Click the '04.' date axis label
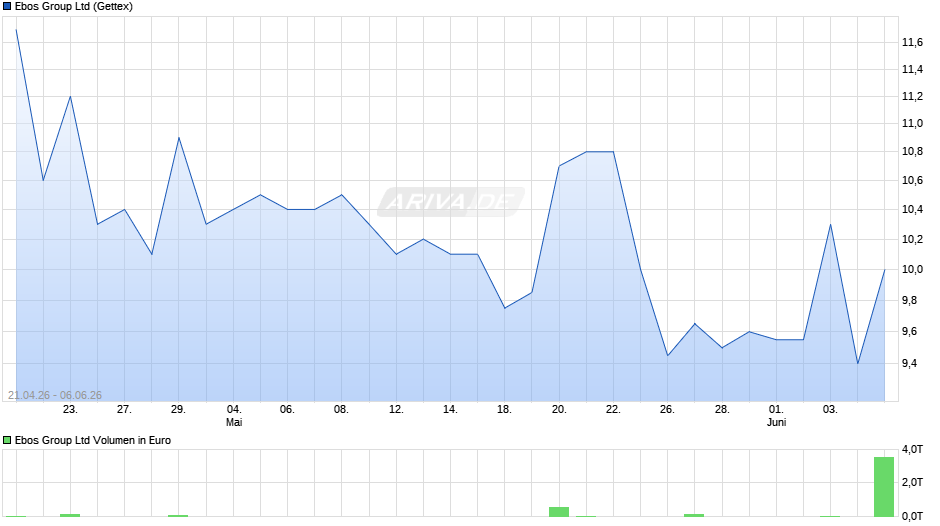The image size is (940, 526). pos(234,410)
